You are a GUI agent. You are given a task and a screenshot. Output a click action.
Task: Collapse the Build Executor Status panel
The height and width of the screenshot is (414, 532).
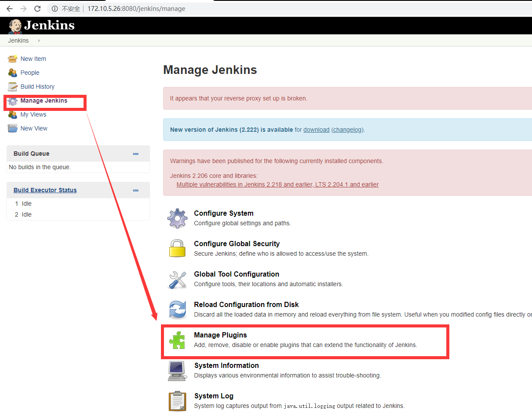tap(136, 190)
